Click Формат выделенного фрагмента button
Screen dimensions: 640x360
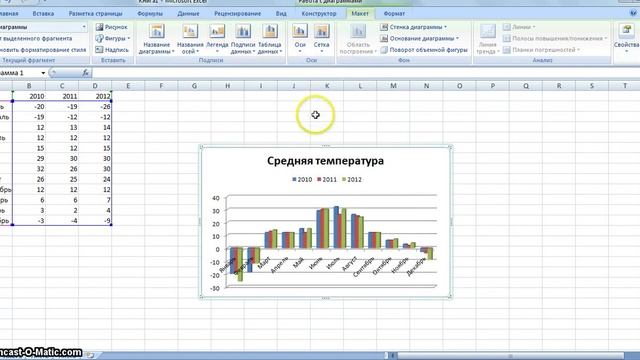point(37,38)
